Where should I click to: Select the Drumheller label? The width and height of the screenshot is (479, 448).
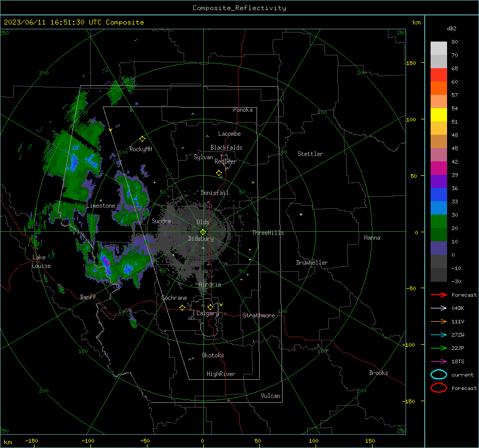coord(312,263)
